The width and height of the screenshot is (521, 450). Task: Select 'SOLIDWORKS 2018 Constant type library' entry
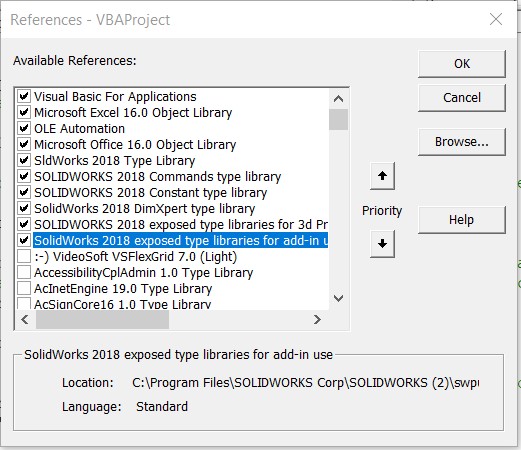[151, 192]
